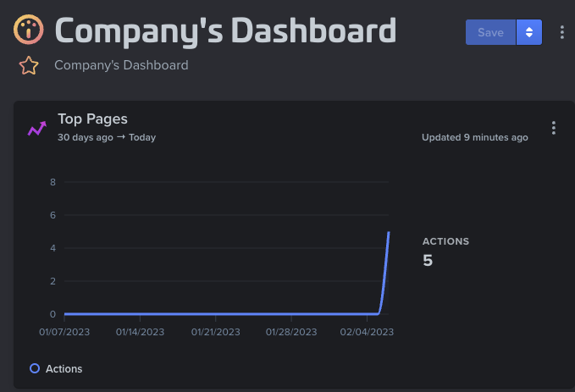Toggle the Actions legend circle
Screen dimensions: 575x392
(x=35, y=368)
